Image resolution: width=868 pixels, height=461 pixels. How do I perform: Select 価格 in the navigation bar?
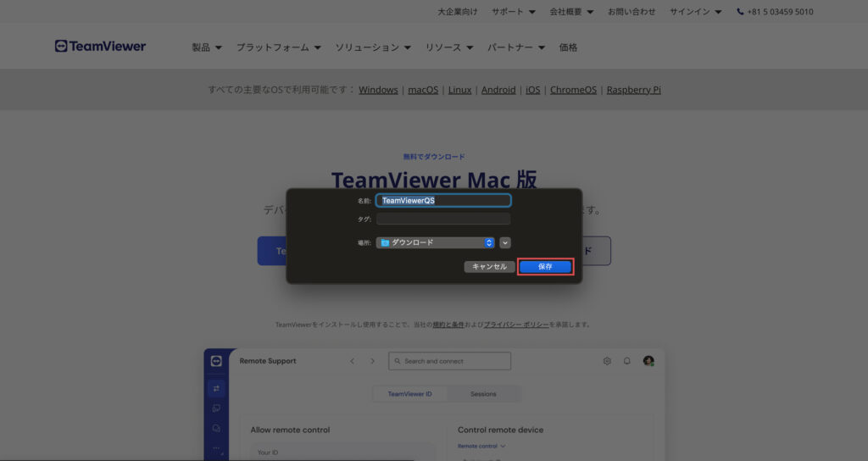pos(568,47)
